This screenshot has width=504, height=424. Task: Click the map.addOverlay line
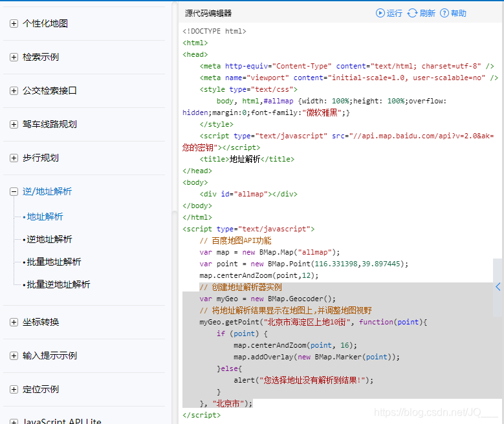click(316, 357)
